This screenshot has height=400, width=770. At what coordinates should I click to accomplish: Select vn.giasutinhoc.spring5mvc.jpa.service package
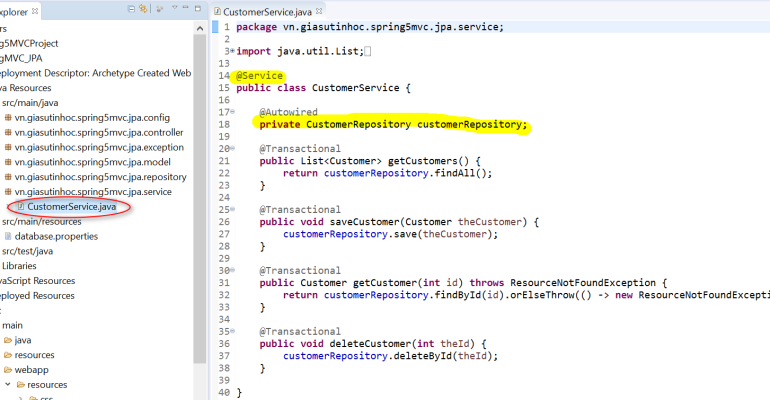[93, 191]
